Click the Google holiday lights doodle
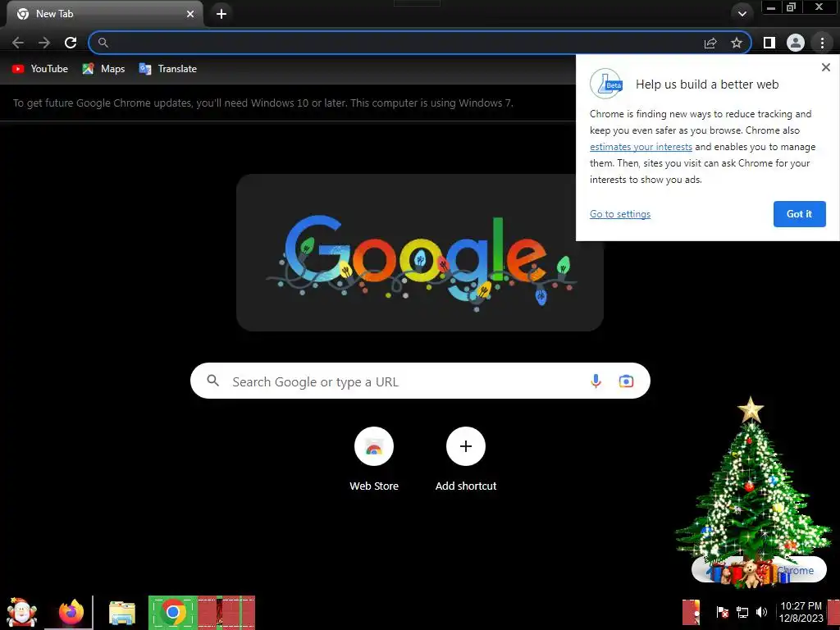This screenshot has height=630, width=840. [x=420, y=253]
